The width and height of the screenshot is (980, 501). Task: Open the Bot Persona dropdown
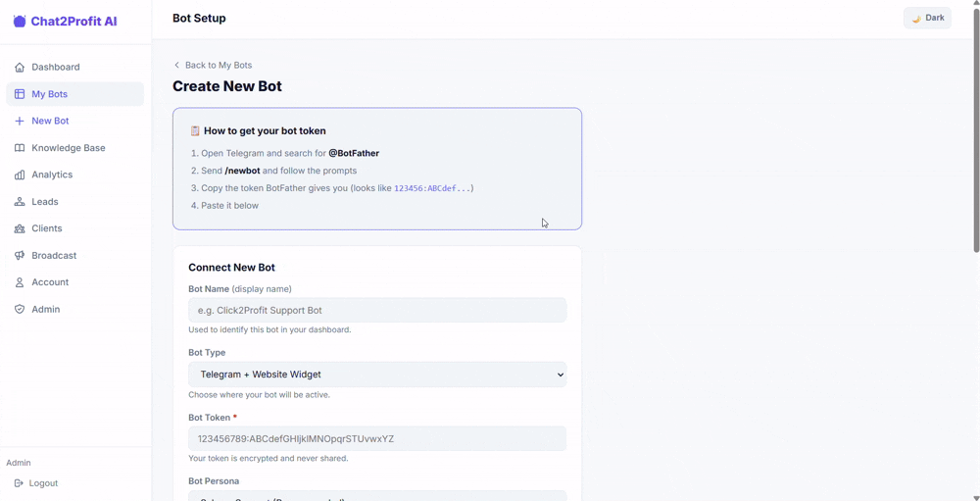pyautogui.click(x=377, y=496)
